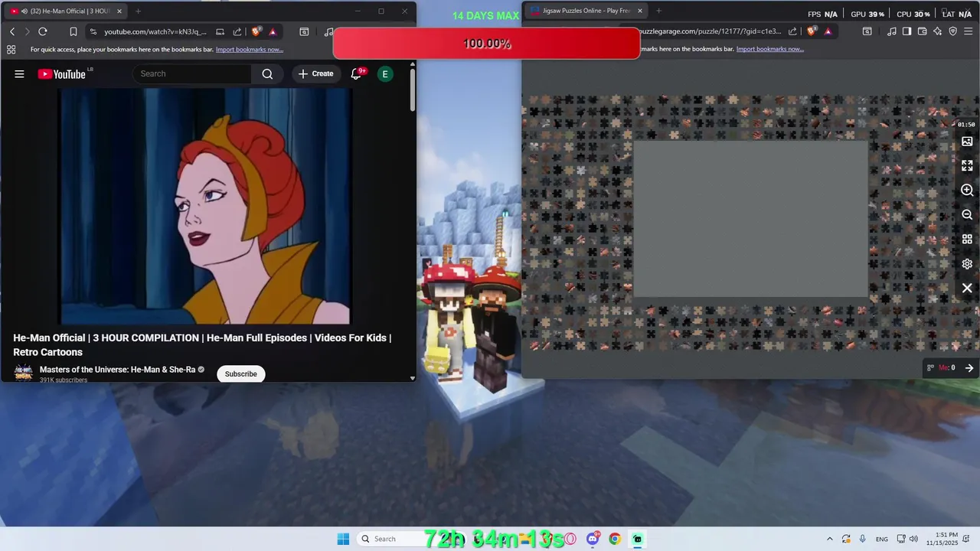
Task: Open puzzle settings gear
Action: (967, 264)
